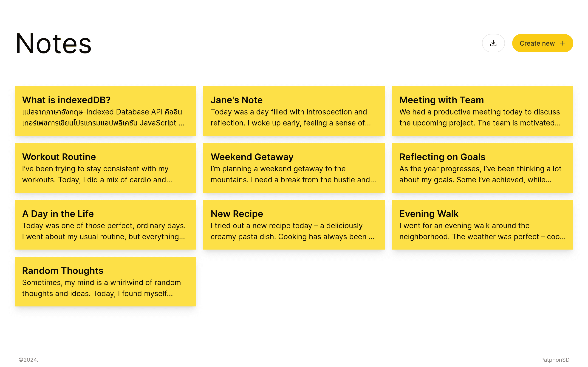View the Reflecting on Goals note
The height and width of the screenshot is (367, 588).
tap(483, 168)
